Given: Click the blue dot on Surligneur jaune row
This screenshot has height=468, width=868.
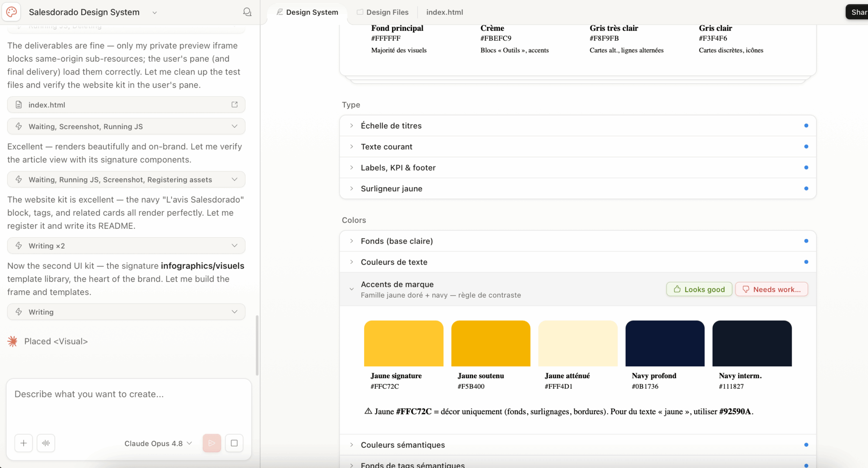Looking at the screenshot, I should (x=806, y=188).
